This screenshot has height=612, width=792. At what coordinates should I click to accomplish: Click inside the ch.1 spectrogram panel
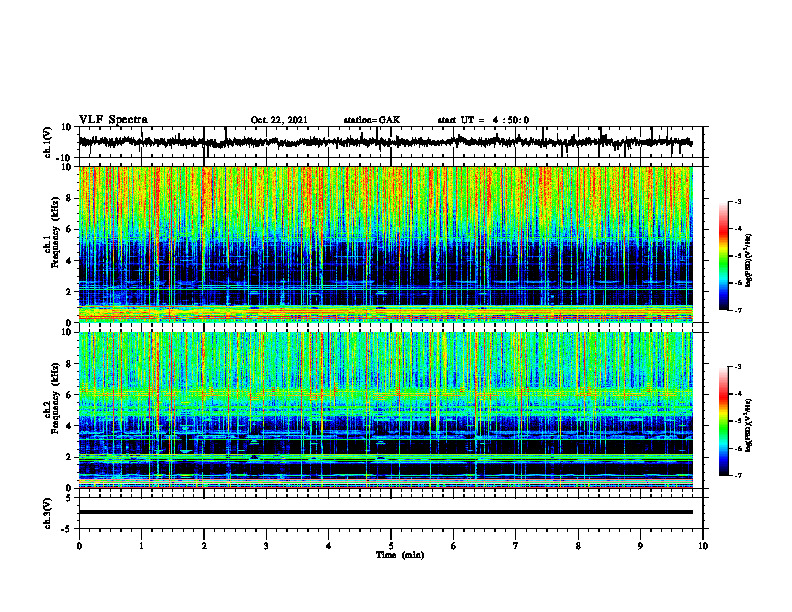(x=385, y=244)
